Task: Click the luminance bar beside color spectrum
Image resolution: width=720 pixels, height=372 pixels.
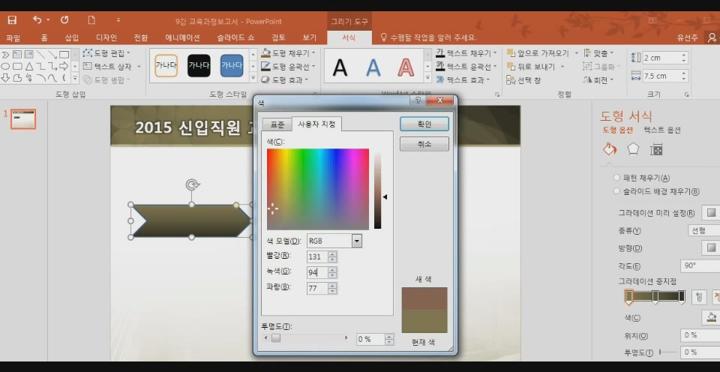Action: (377, 191)
